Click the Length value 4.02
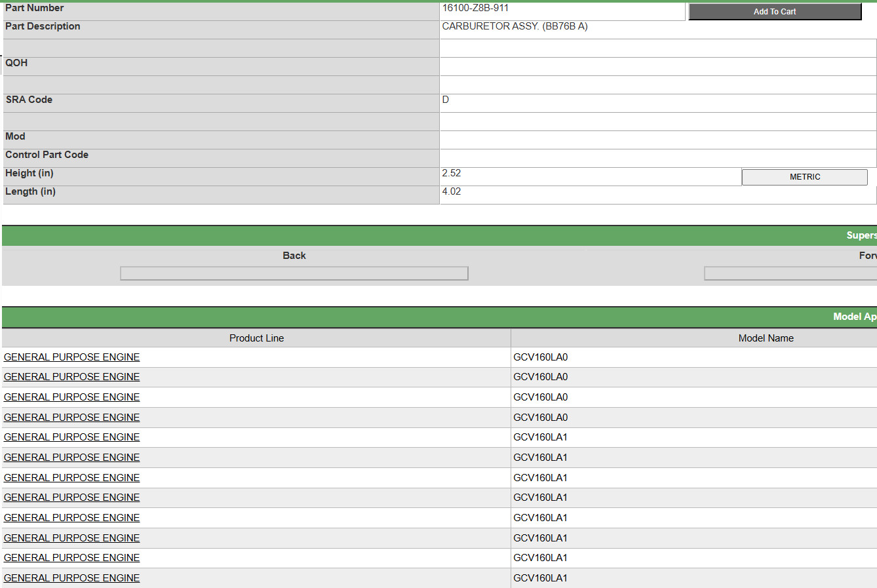Viewport: 877px width, 588px height. pos(452,192)
